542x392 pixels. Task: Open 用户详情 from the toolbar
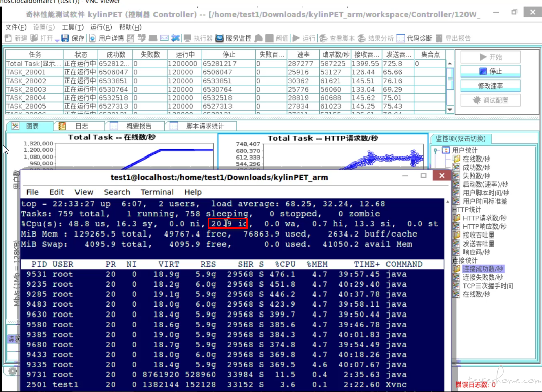pyautogui.click(x=107, y=38)
